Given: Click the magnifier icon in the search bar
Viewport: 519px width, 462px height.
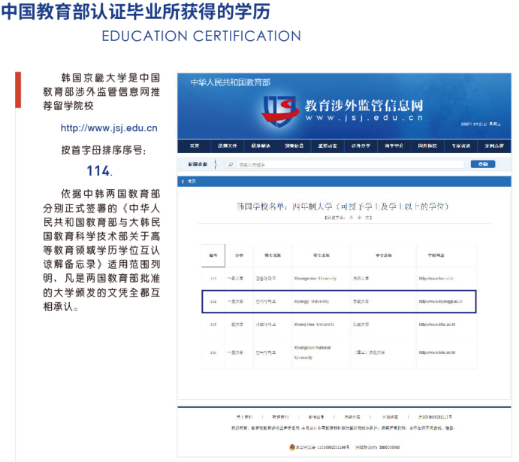Looking at the screenshot, I should 230,164.
